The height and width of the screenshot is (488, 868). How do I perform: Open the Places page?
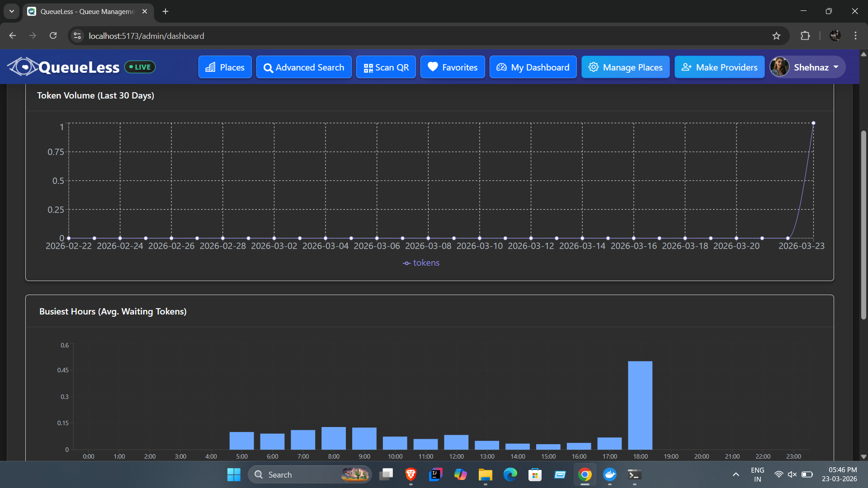point(225,67)
